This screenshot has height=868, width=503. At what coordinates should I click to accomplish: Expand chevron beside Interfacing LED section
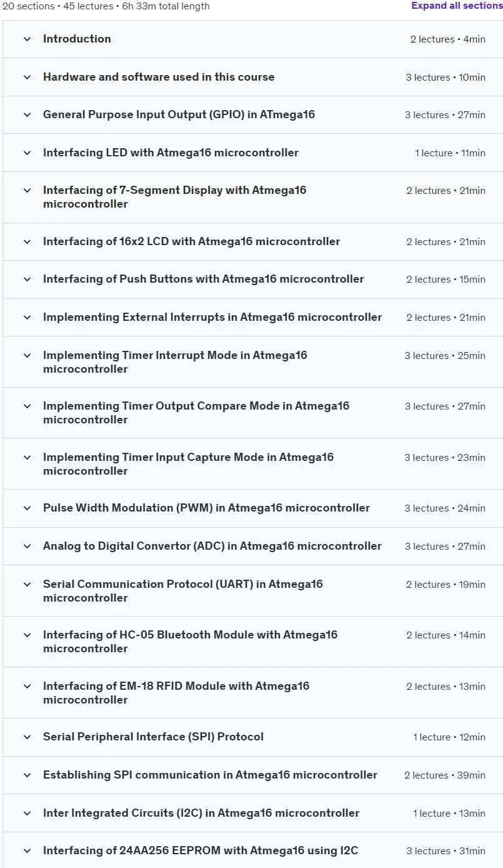pos(27,153)
